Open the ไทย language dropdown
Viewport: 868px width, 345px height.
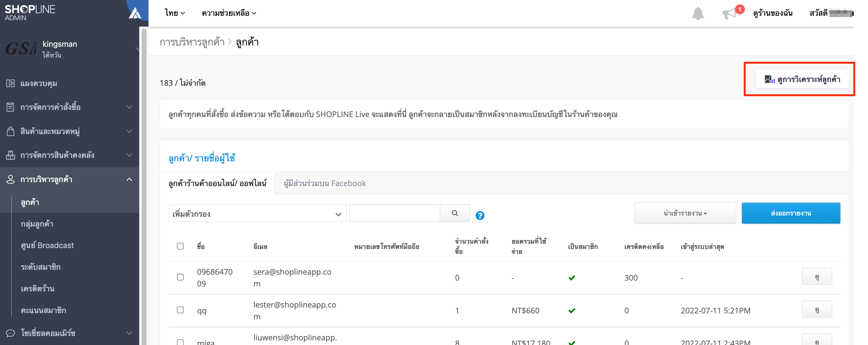(174, 13)
